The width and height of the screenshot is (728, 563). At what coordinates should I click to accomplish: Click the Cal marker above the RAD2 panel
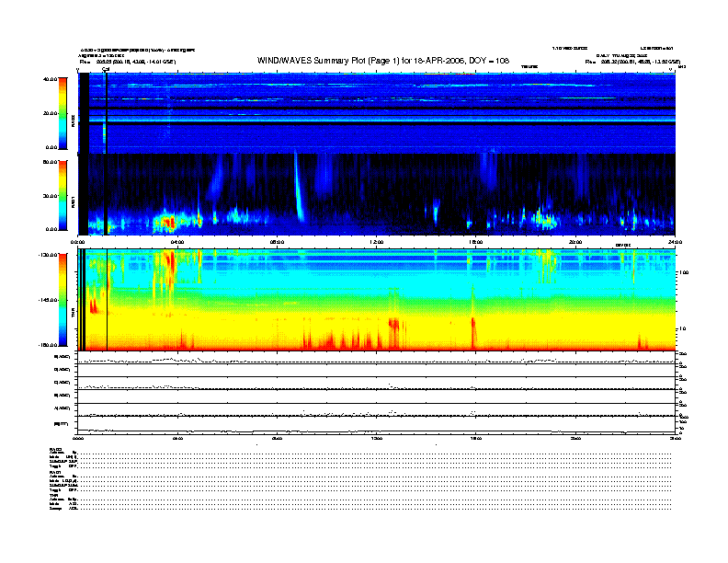click(x=106, y=70)
